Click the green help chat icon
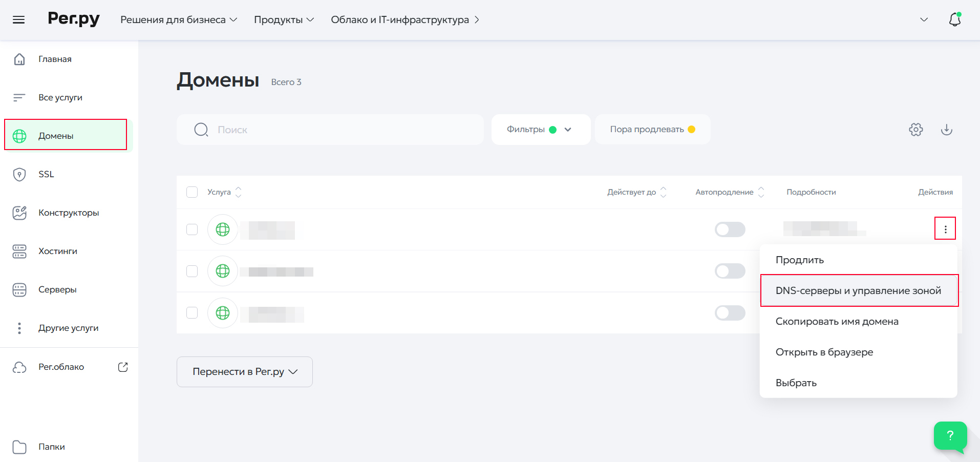 click(950, 435)
